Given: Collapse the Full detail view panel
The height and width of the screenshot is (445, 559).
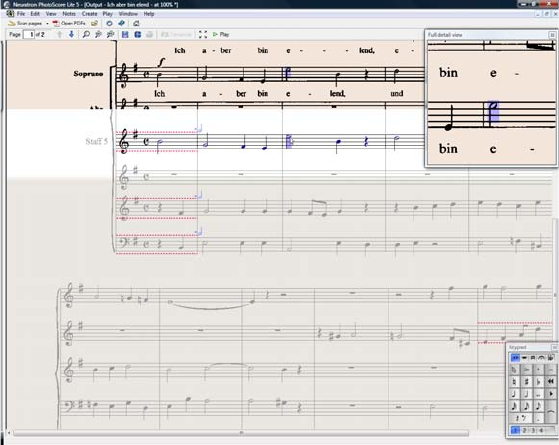Looking at the screenshot, I should click(x=552, y=35).
